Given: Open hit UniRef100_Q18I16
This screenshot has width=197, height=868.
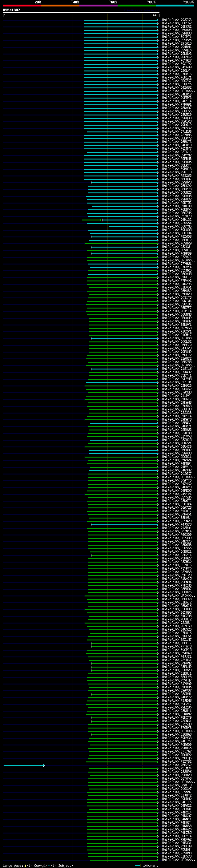Looking at the screenshot, I should [x=177, y=369].
